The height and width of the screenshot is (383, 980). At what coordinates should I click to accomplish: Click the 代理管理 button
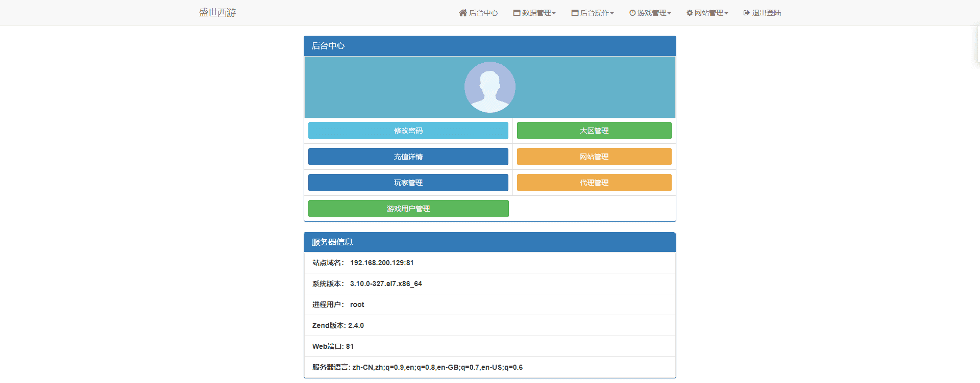tap(594, 183)
